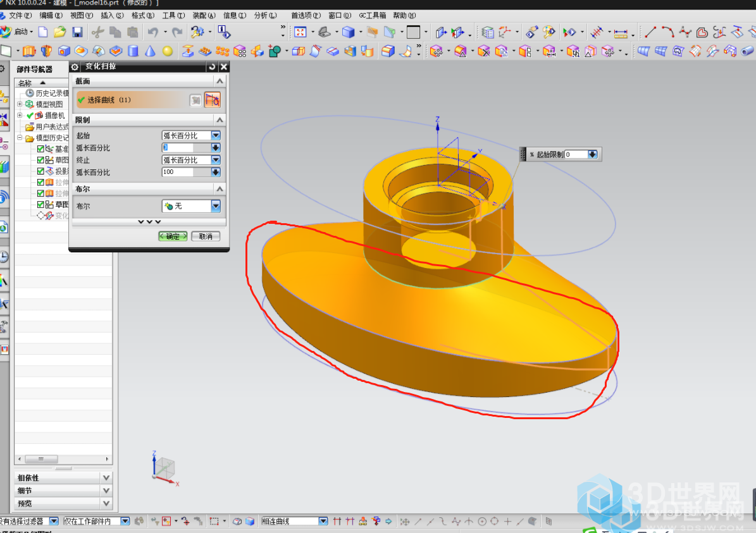Click the Extrude feature icon
This screenshot has height=533, width=756.
tap(29, 51)
